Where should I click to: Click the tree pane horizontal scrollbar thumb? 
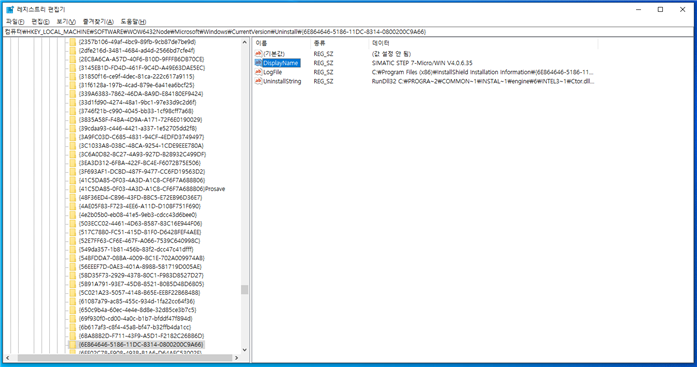[x=124, y=358]
